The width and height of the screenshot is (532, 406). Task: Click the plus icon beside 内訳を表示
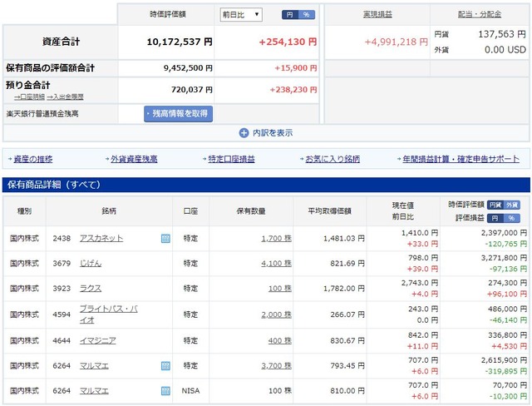coord(244,133)
